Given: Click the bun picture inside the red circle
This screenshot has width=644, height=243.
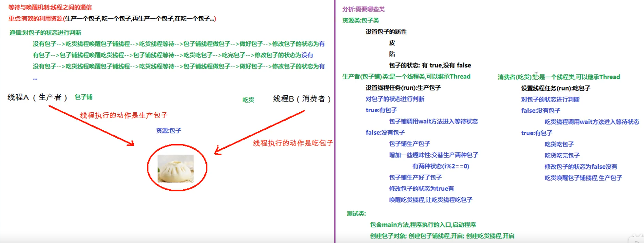Looking at the screenshot, I should tap(176, 168).
